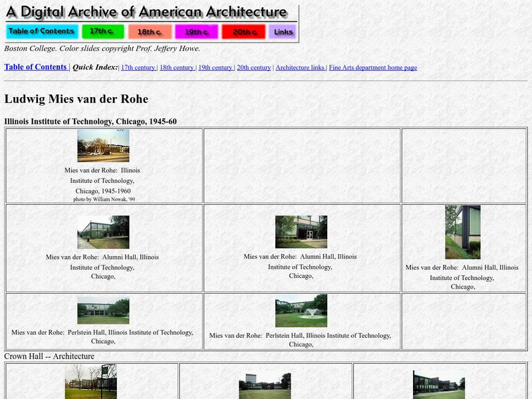Open first Alumni Hall thumbnail with walkway
The width and height of the screenshot is (532, 399).
point(103,232)
